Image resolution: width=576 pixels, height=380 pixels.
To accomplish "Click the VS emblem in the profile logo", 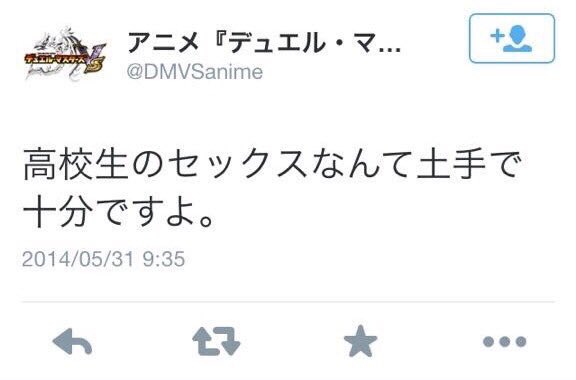I will [x=94, y=60].
